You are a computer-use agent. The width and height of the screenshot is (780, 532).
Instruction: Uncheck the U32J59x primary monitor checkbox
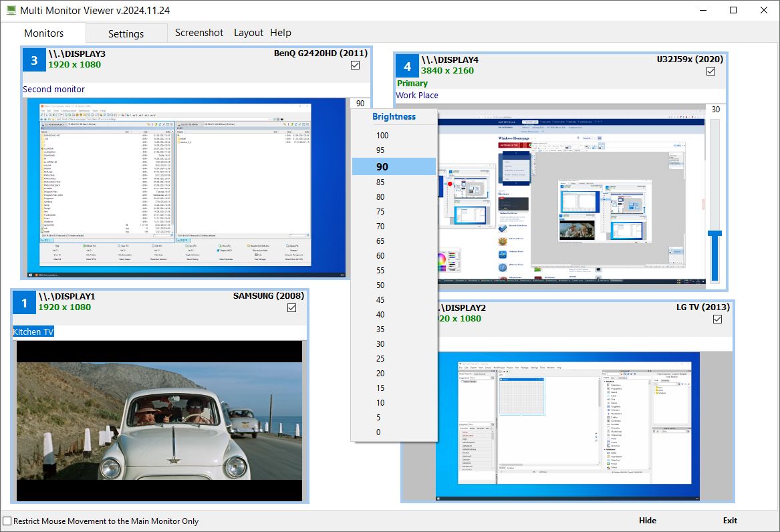(x=710, y=71)
